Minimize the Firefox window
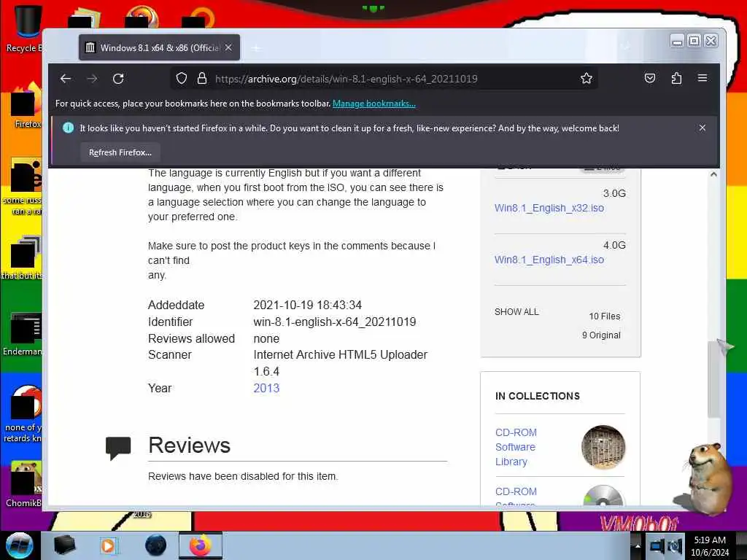Image resolution: width=747 pixels, height=560 pixels. pyautogui.click(x=677, y=42)
